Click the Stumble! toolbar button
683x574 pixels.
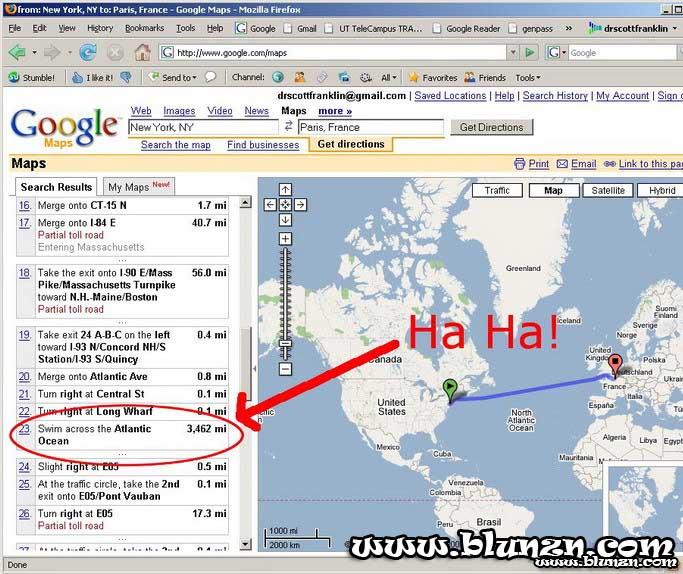[32, 78]
